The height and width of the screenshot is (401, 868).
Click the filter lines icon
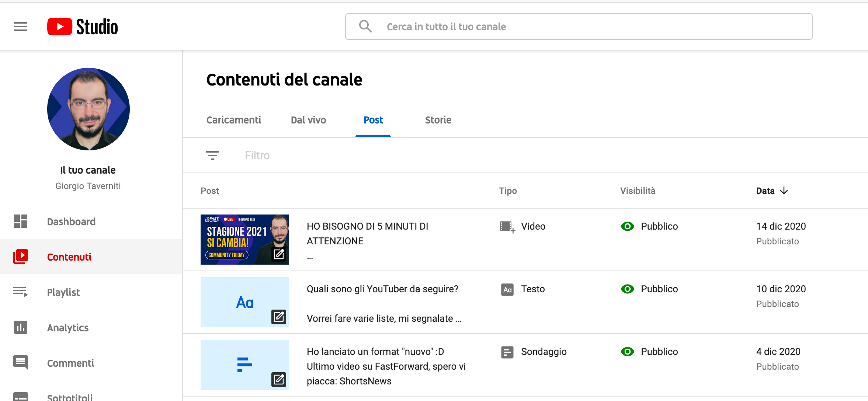click(212, 156)
